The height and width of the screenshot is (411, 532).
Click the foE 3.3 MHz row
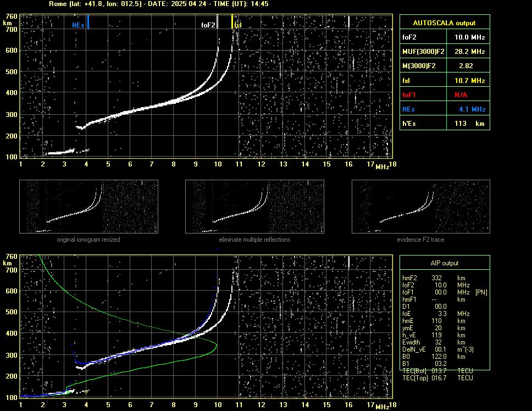[x=436, y=314]
